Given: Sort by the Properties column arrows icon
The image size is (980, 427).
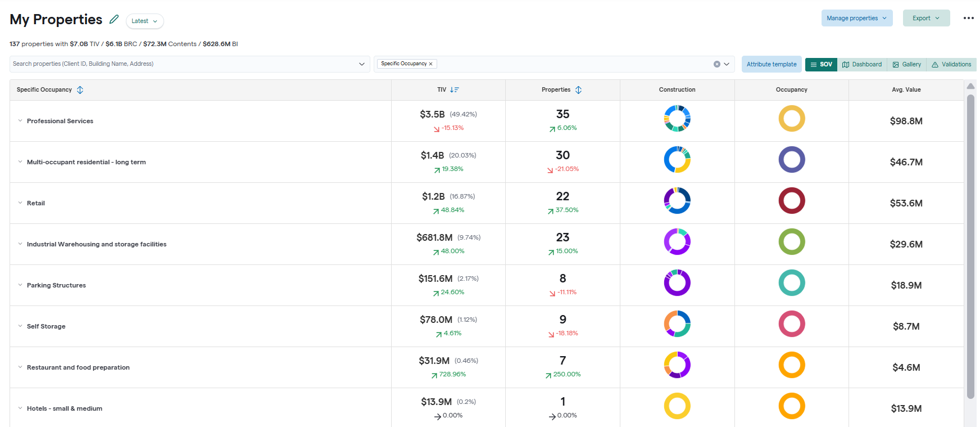Looking at the screenshot, I should 578,90.
